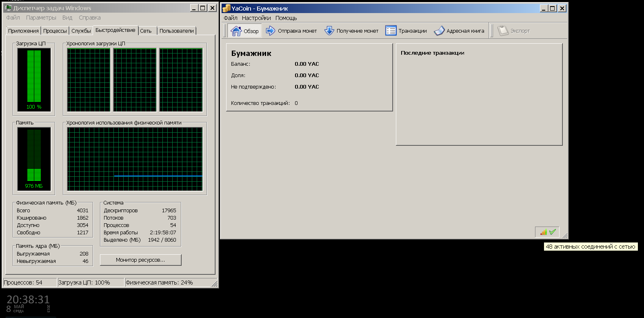
Task: Open the Помощь menu in YaCoin
Action: [286, 18]
